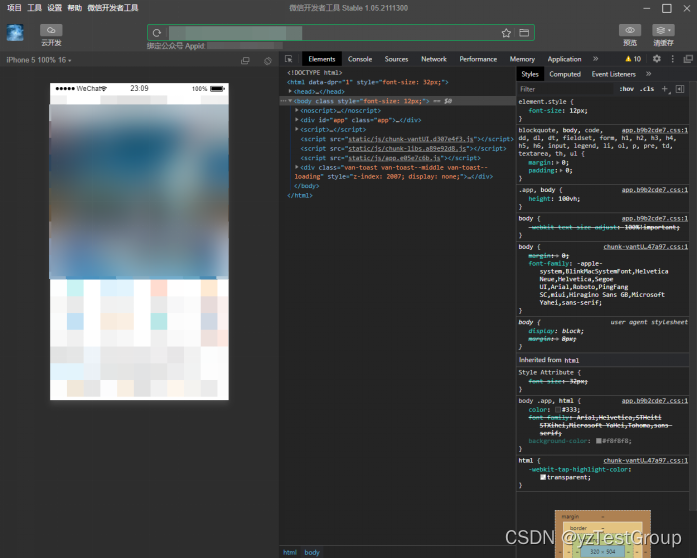Open the 项目 menu
698x558 pixels.
click(x=14, y=8)
